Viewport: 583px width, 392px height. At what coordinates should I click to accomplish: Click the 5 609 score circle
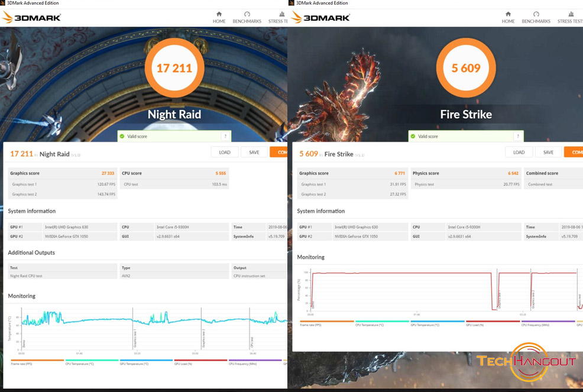coord(466,67)
